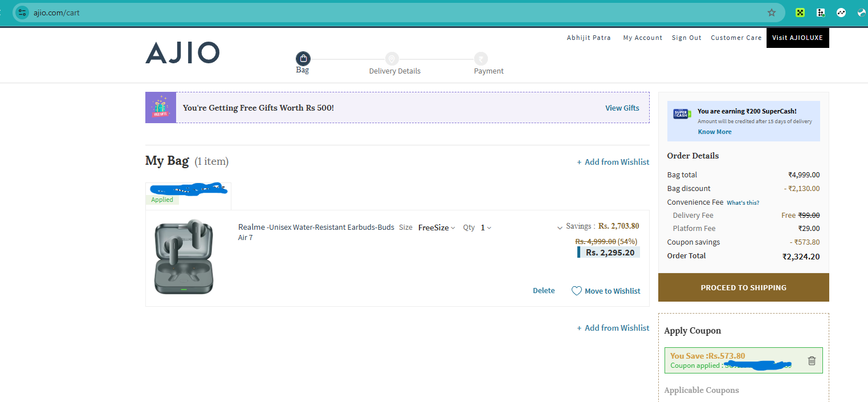This screenshot has width=868, height=402.
Task: Select Customer Care in the top menu
Action: pyautogui.click(x=736, y=38)
